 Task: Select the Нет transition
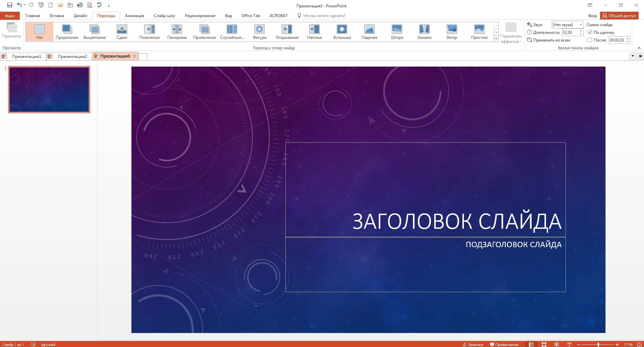tap(40, 32)
